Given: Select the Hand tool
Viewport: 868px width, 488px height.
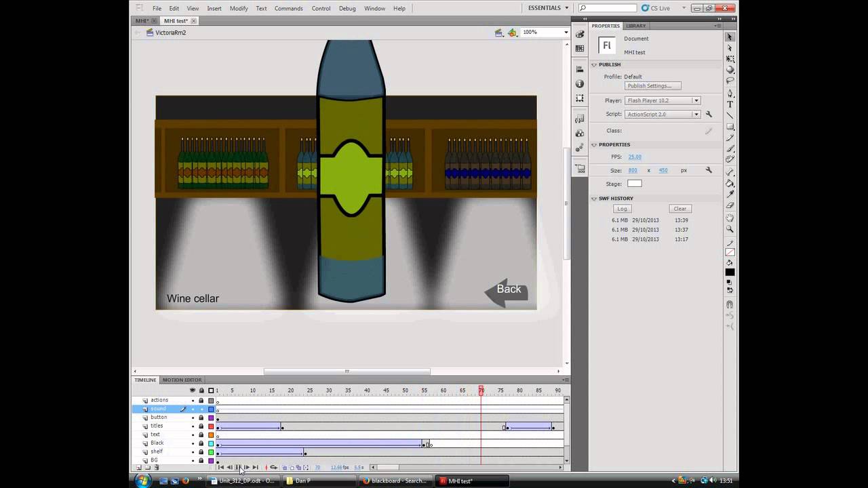Looking at the screenshot, I should click(x=730, y=218).
